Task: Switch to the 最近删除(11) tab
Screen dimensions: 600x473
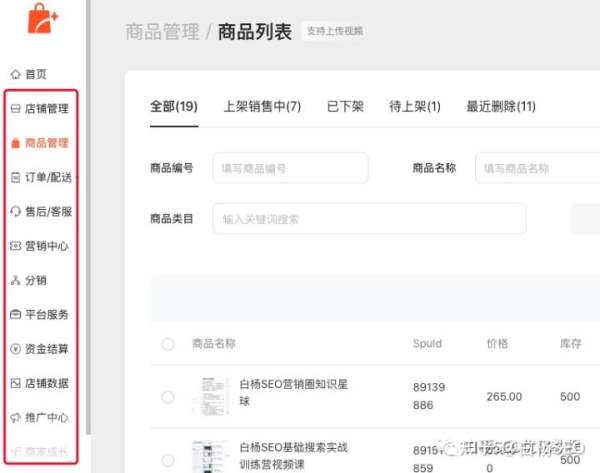Action: [501, 107]
